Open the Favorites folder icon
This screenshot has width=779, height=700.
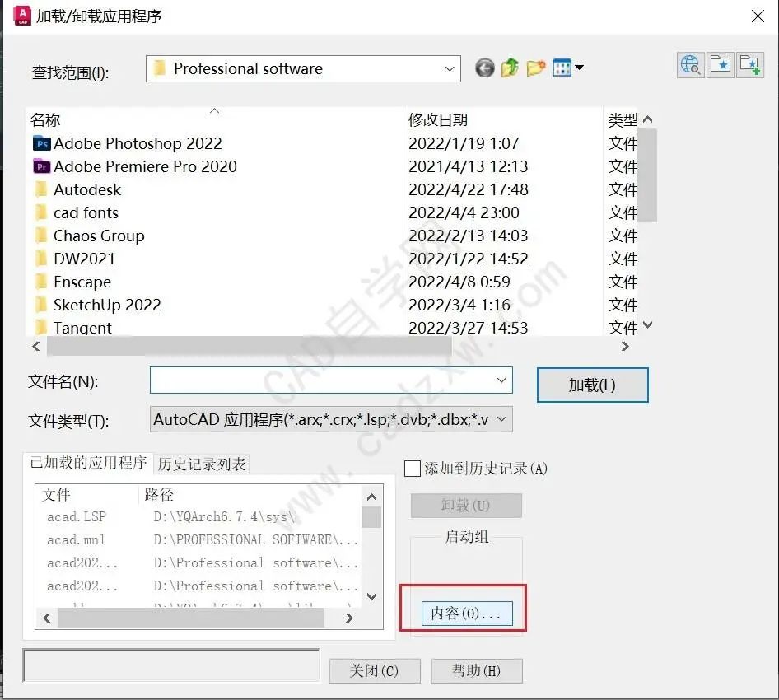721,65
